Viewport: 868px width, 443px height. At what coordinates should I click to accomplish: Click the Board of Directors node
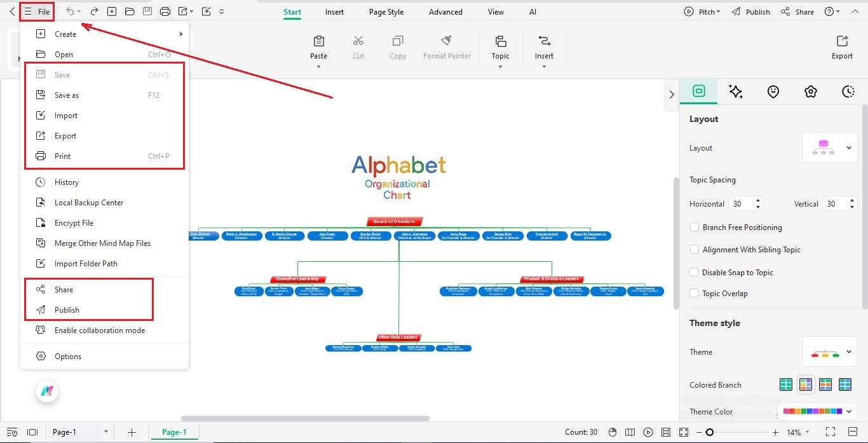click(x=395, y=222)
